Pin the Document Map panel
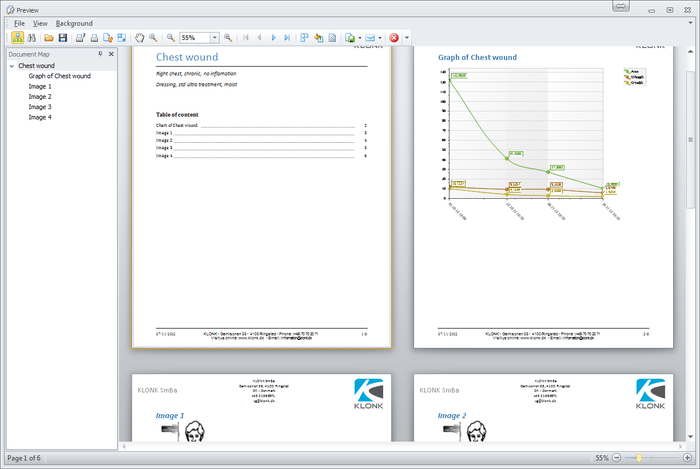 [100, 54]
